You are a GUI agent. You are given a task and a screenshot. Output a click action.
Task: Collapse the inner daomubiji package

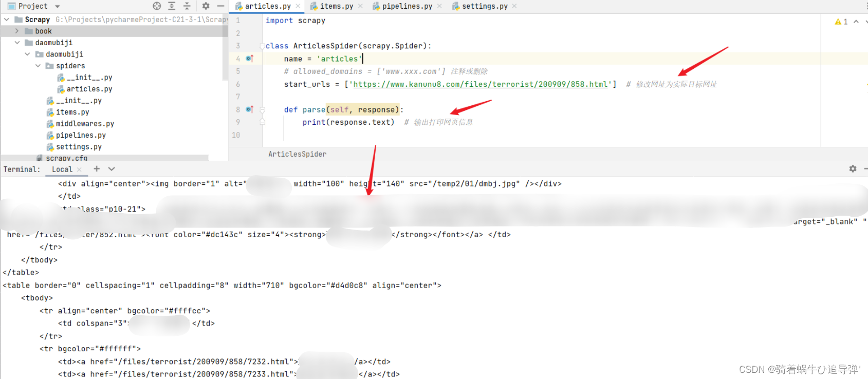click(x=27, y=54)
